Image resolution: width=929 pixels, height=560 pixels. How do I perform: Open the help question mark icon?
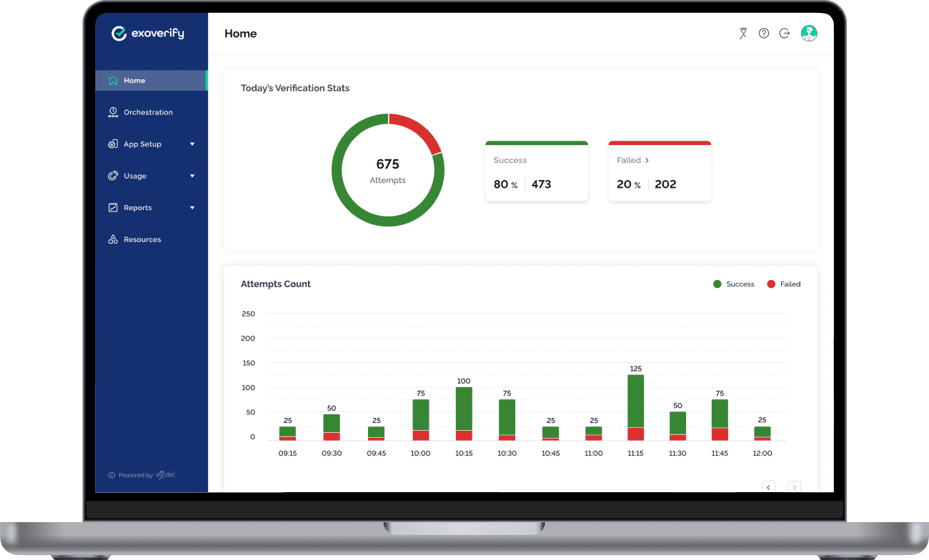click(x=764, y=34)
